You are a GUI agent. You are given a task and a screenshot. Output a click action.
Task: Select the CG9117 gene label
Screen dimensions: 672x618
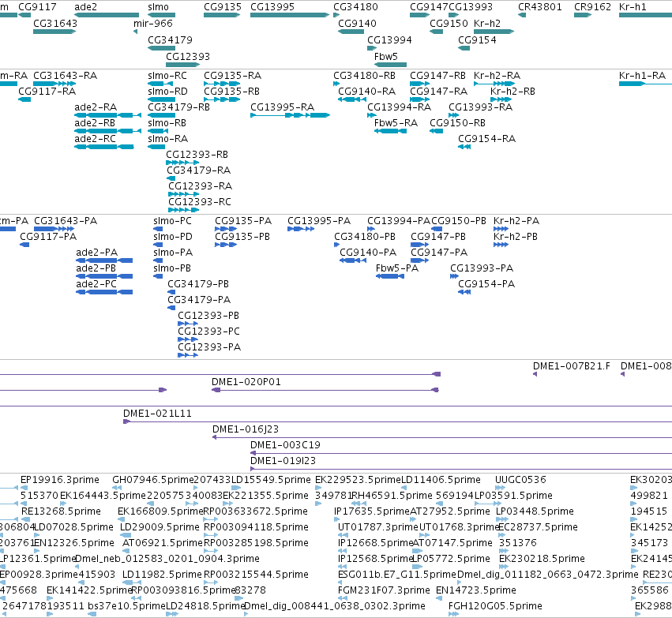coord(37,7)
